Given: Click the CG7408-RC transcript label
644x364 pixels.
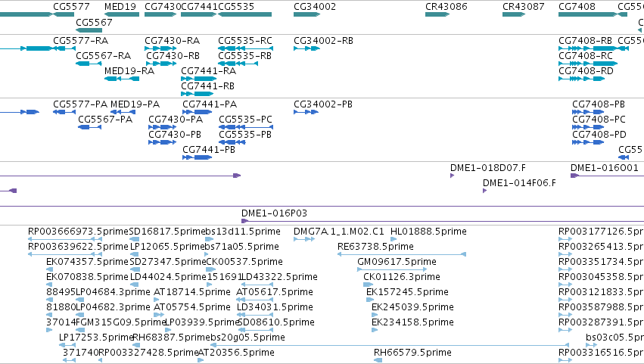Looking at the screenshot, I should [x=586, y=55].
